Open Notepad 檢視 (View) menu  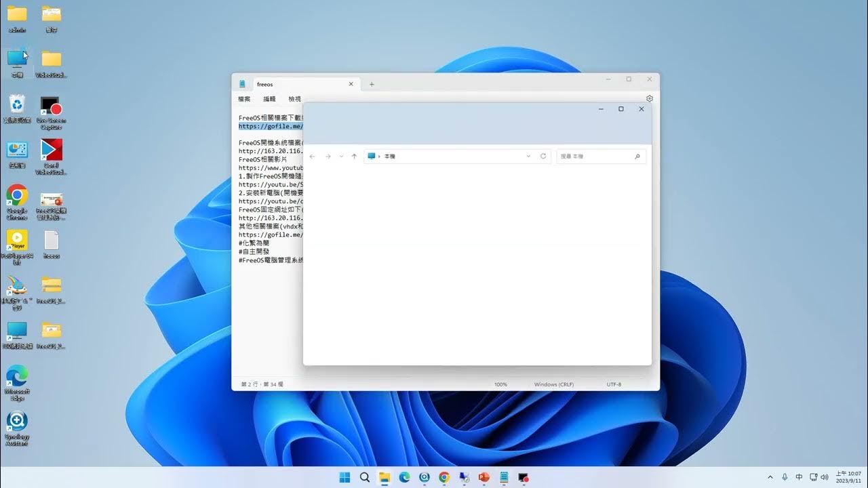pyautogui.click(x=294, y=99)
